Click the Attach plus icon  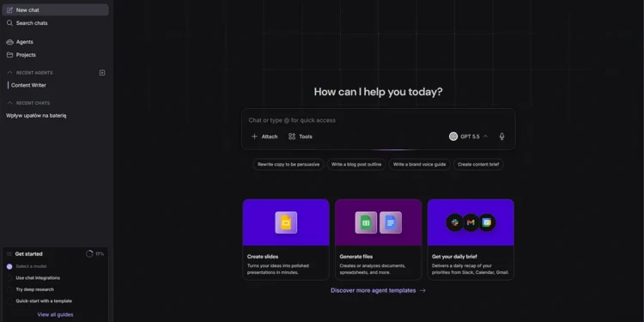tap(254, 137)
